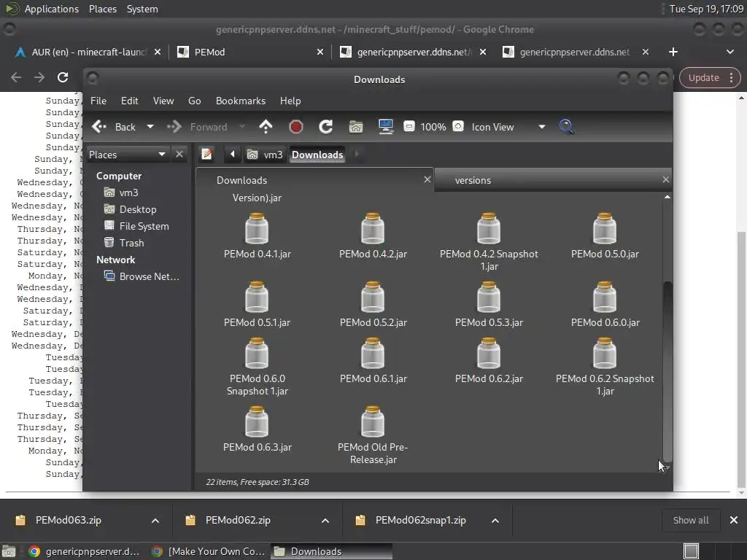Screen dimensions: 747x560
Task: Open PEMod062snap1.zip download options chevron
Action: 495,521
